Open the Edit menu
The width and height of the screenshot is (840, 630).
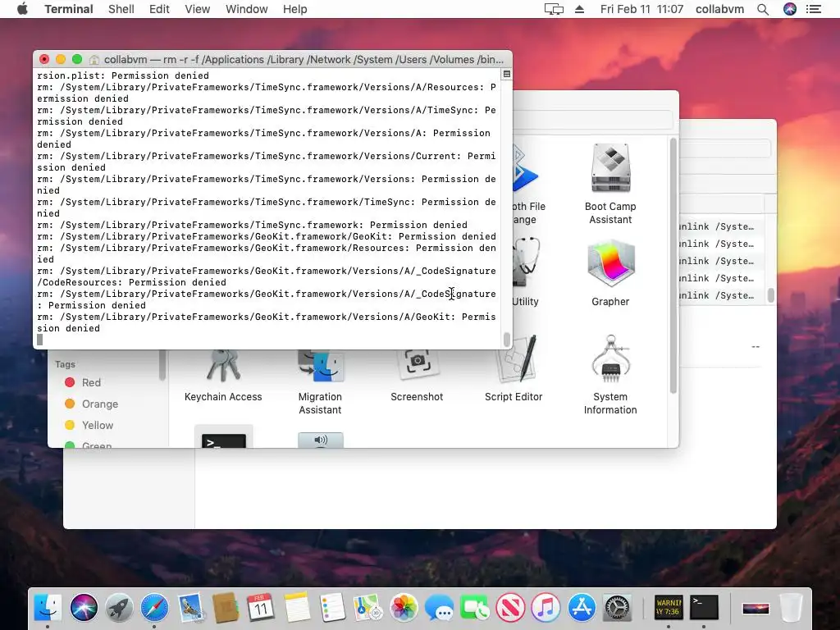pos(159,9)
